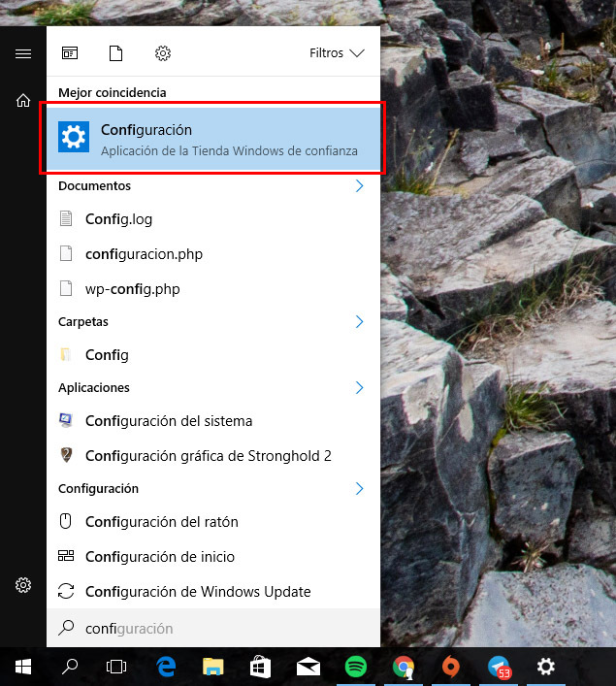Click the Config.log file icon
This screenshot has height=686, width=616.
pos(66,218)
